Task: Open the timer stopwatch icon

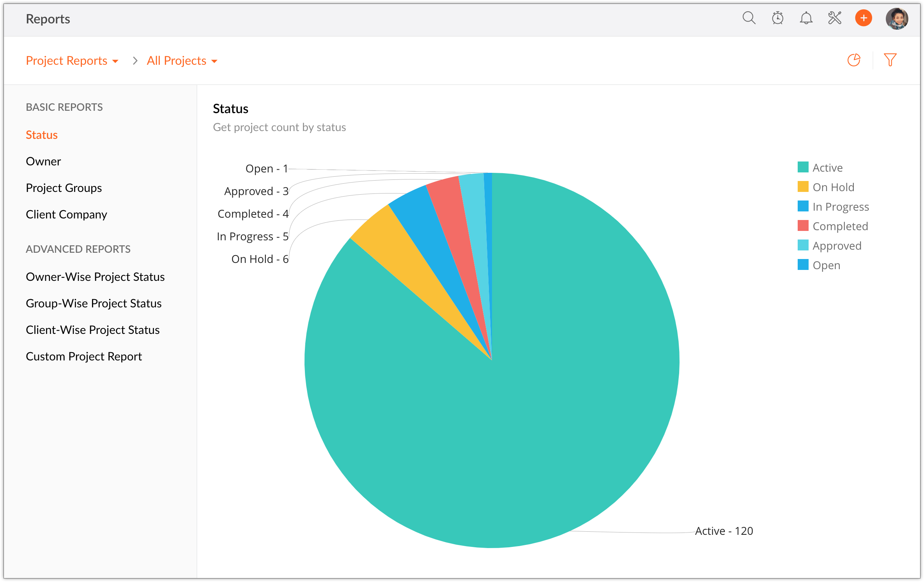Action: coord(777,18)
